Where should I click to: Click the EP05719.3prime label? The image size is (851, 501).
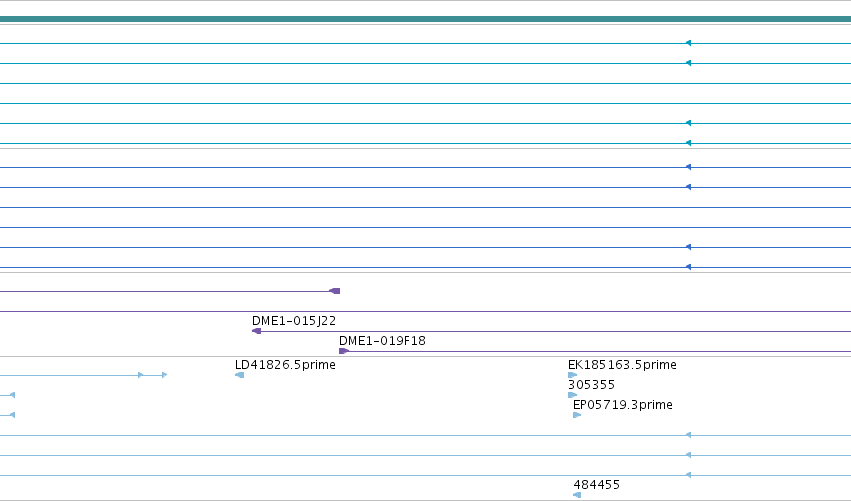point(623,405)
